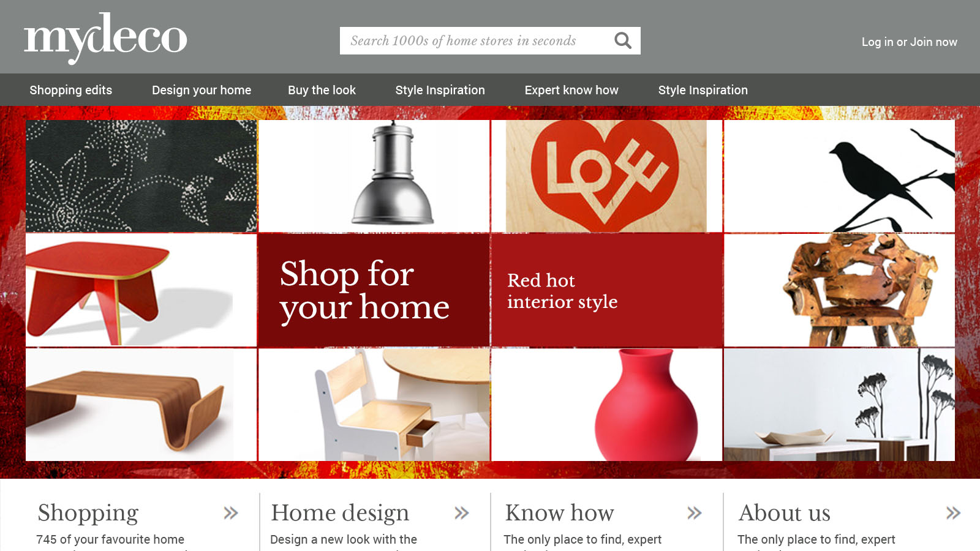Open the Shop for your home tile
This screenshot has height=551, width=980.
tap(374, 290)
